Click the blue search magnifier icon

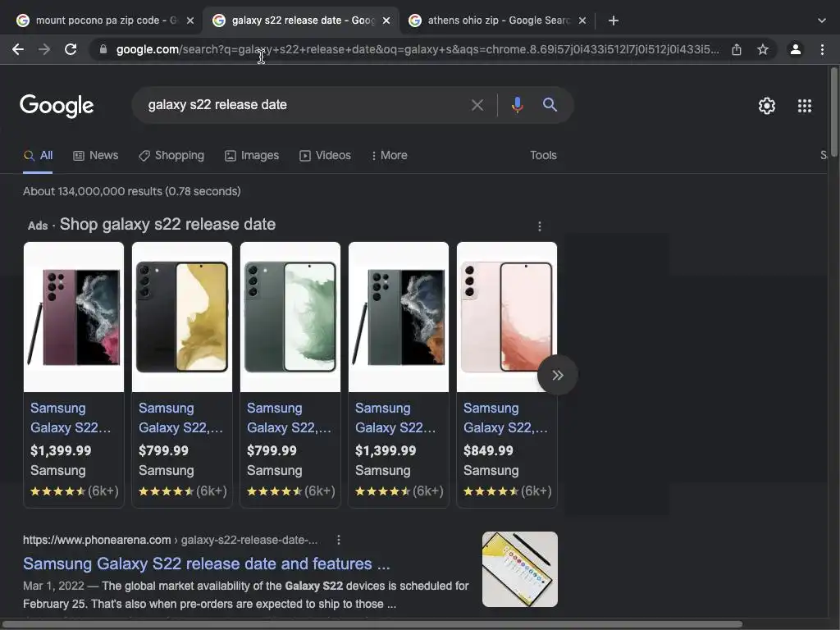coord(550,105)
